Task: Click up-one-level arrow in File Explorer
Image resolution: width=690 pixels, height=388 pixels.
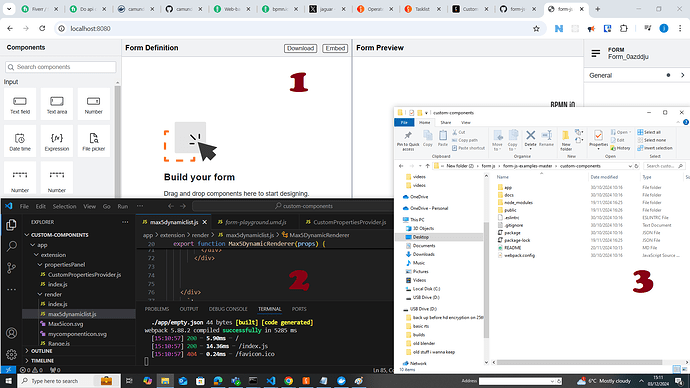Action: [x=427, y=166]
